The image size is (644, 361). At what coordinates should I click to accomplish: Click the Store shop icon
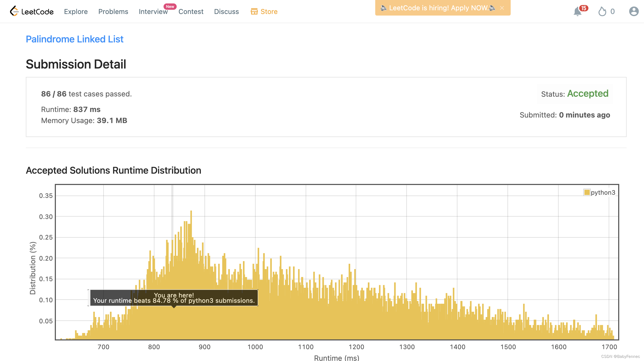(x=254, y=11)
